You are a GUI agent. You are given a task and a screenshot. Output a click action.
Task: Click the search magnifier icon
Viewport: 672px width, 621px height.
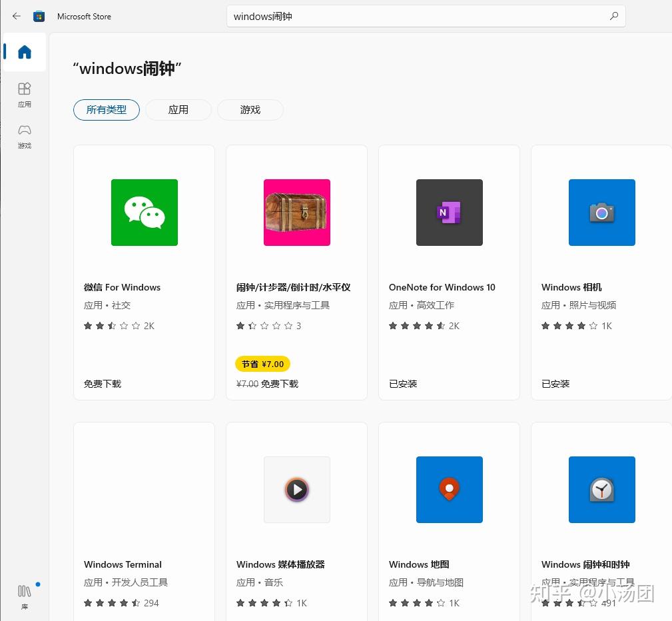pos(613,16)
